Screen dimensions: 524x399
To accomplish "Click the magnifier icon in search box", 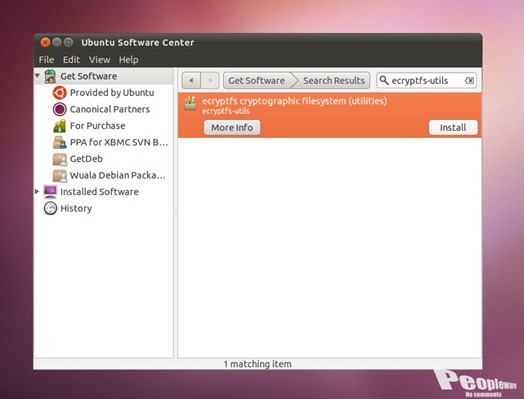I will coord(384,80).
